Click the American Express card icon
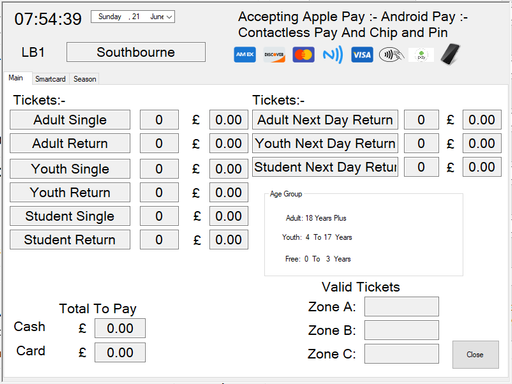This screenshot has width=512, height=384. (x=245, y=55)
